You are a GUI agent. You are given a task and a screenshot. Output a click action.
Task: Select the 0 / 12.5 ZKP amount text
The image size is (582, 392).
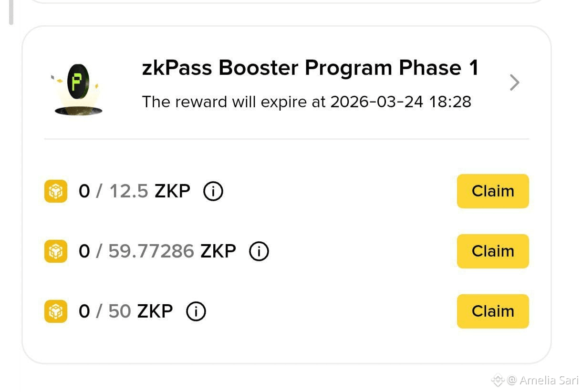(135, 191)
